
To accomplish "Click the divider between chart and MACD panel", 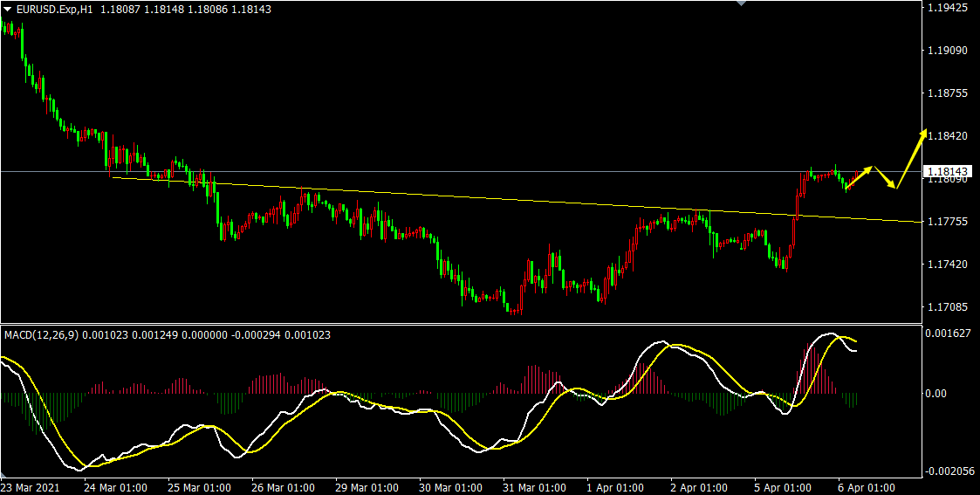I will click(461, 325).
